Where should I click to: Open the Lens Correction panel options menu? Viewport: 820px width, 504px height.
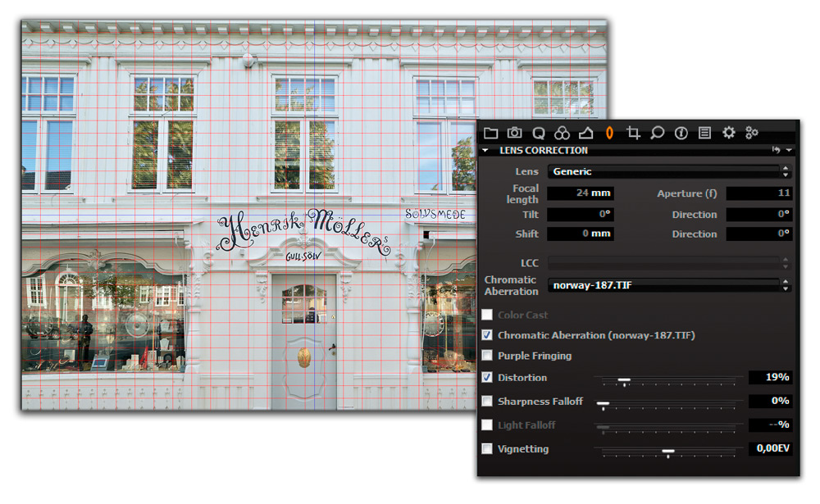[x=789, y=151]
